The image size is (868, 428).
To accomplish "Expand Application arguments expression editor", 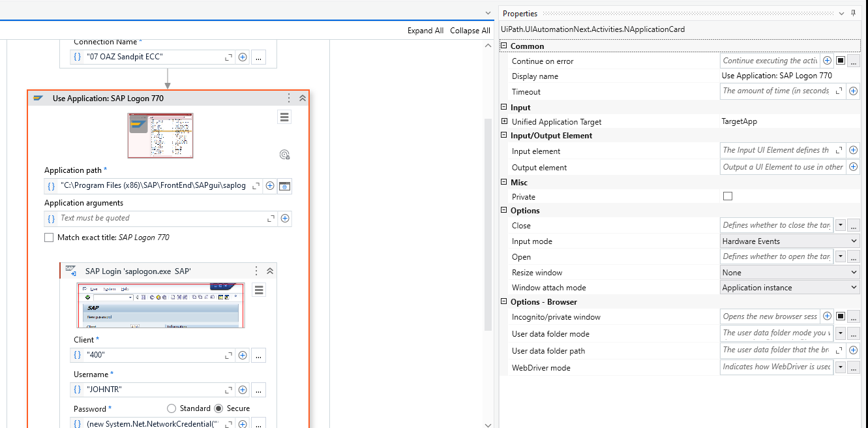I will 271,219.
